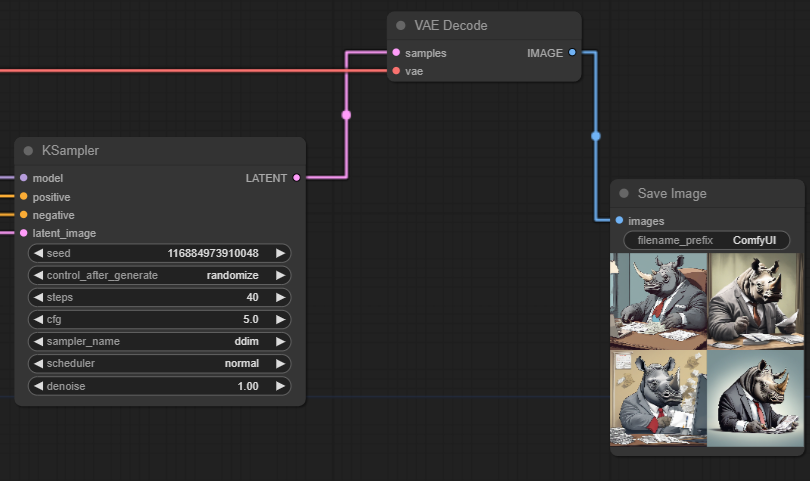Screen dimensions: 810x481
Task: Click the latent_image input port
Action: pyautogui.click(x=24, y=233)
